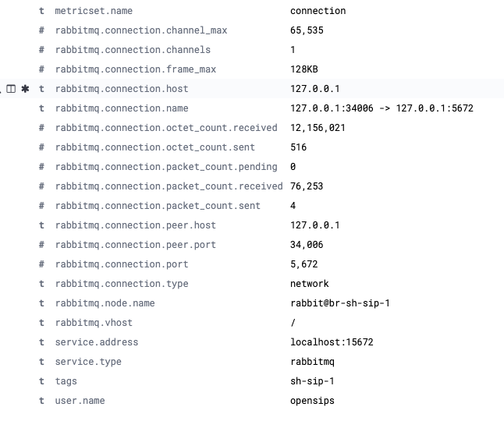
Task: Select the rabbitmq.node.name field name
Action: [105, 303]
